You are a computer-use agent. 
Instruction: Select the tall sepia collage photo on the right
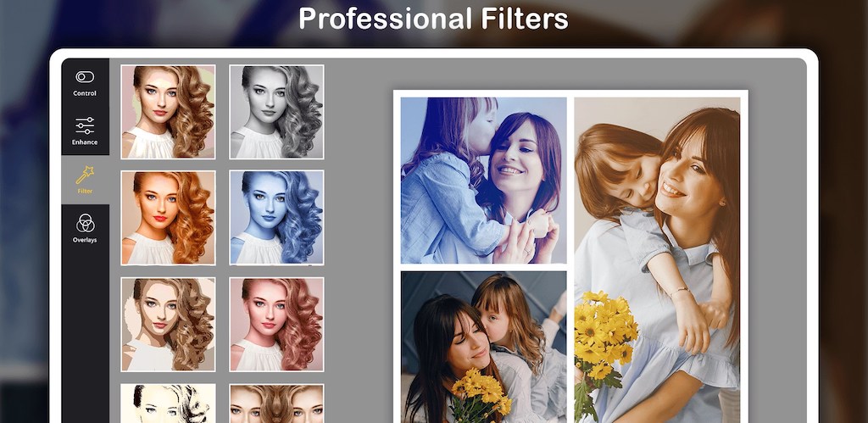657,259
